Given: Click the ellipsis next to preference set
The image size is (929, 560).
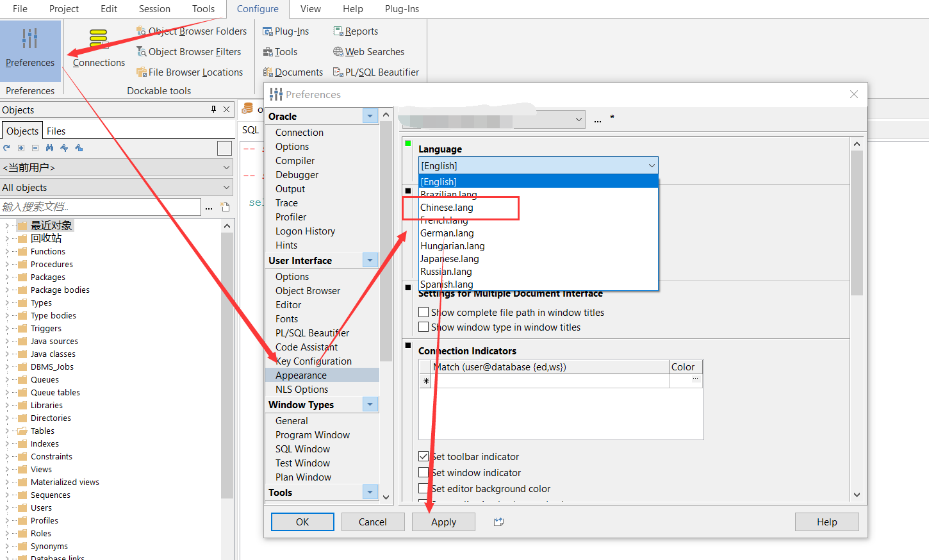Looking at the screenshot, I should [x=598, y=120].
